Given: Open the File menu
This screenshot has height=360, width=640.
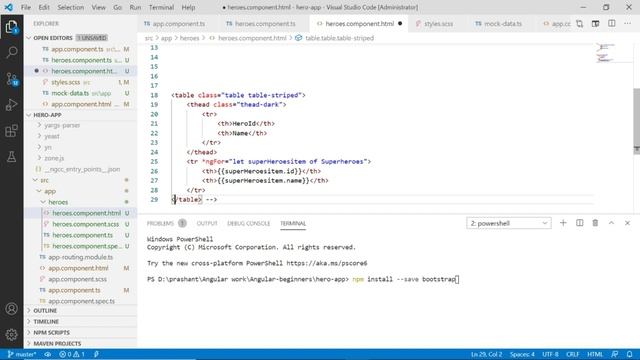Looking at the screenshot, I should [26, 7].
